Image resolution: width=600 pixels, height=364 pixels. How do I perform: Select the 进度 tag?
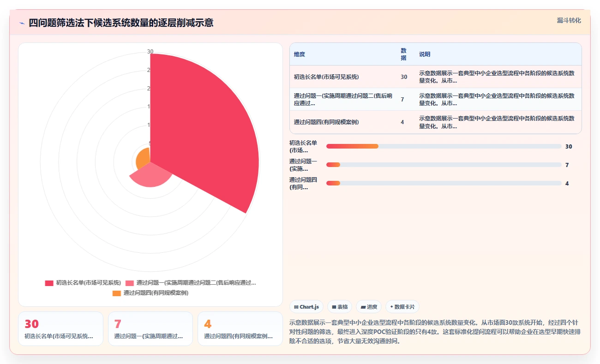click(369, 307)
